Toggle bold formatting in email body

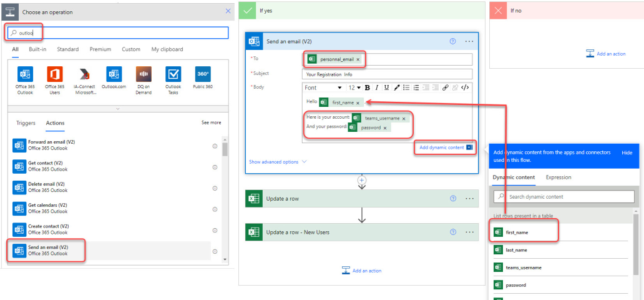(367, 87)
